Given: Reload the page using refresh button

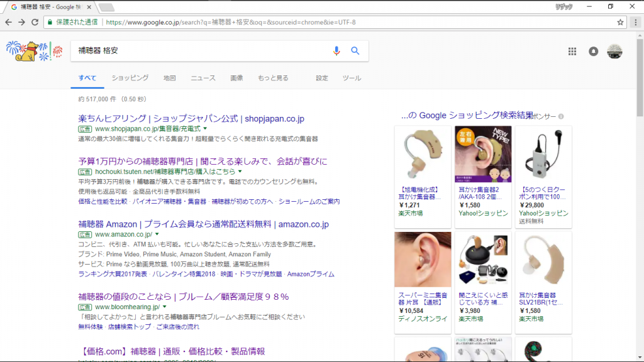Looking at the screenshot, I should [x=35, y=22].
